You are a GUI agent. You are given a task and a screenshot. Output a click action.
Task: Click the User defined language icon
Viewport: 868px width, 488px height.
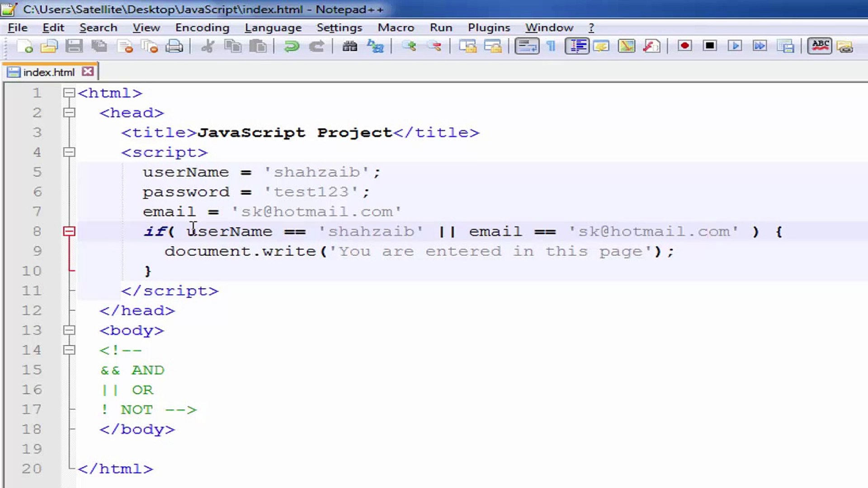[x=601, y=46]
